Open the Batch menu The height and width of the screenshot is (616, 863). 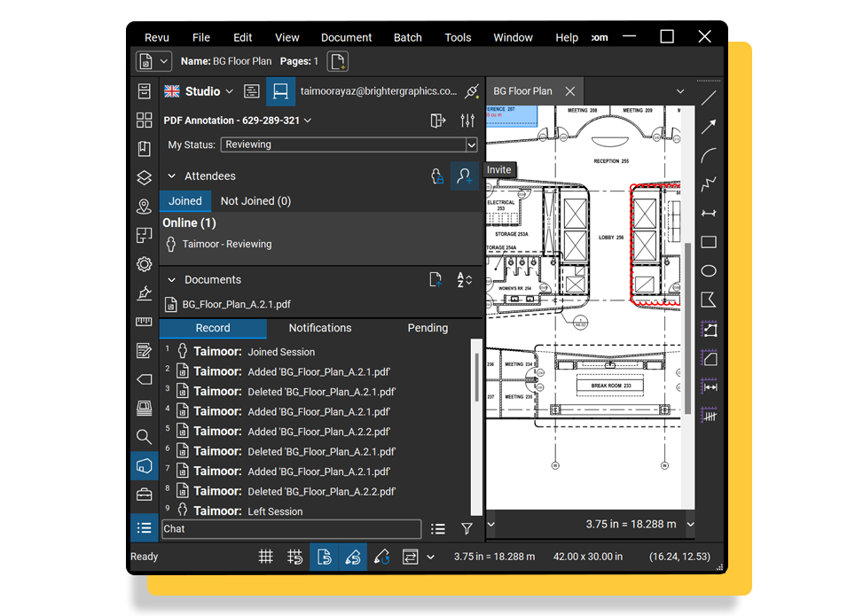point(407,37)
